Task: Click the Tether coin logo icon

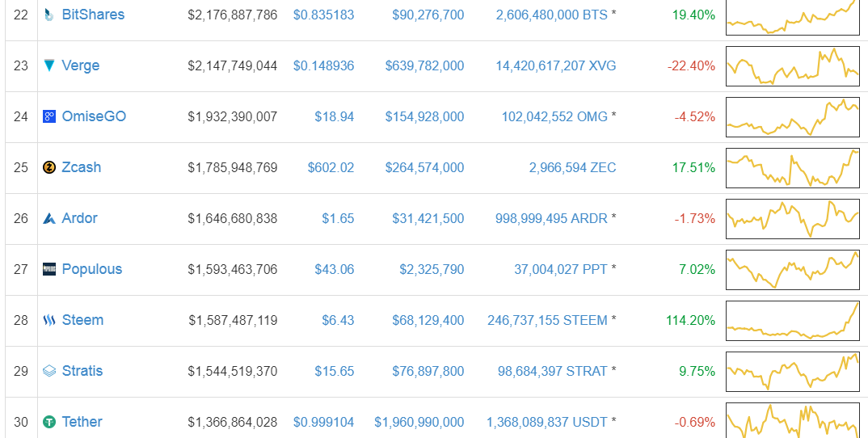Action: 49,422
